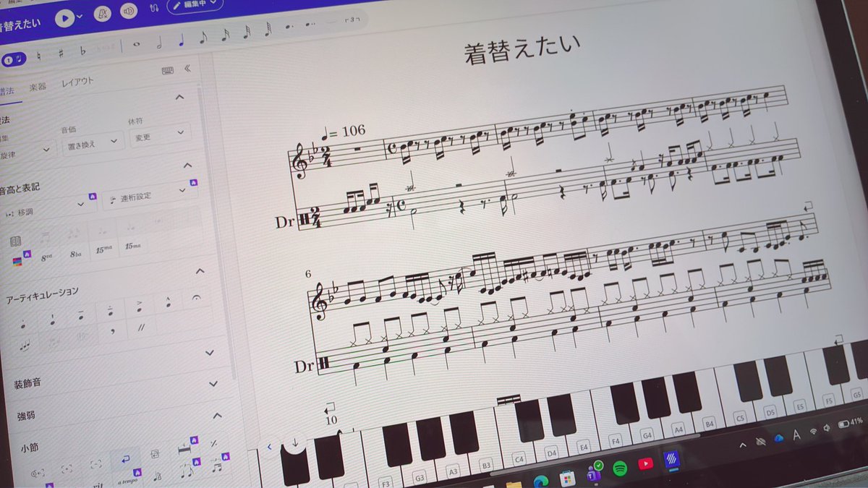868x488 pixels.
Task: Insert measure repeat percent sign
Action: (213, 442)
